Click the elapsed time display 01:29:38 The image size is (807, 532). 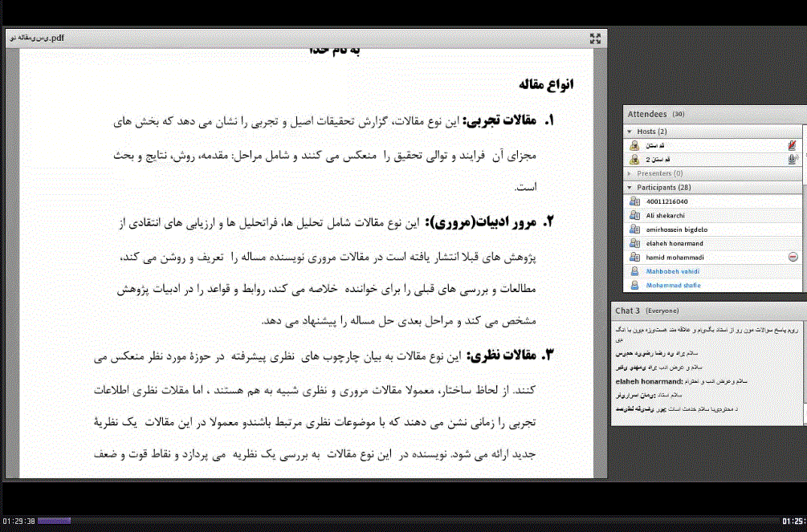[18, 522]
